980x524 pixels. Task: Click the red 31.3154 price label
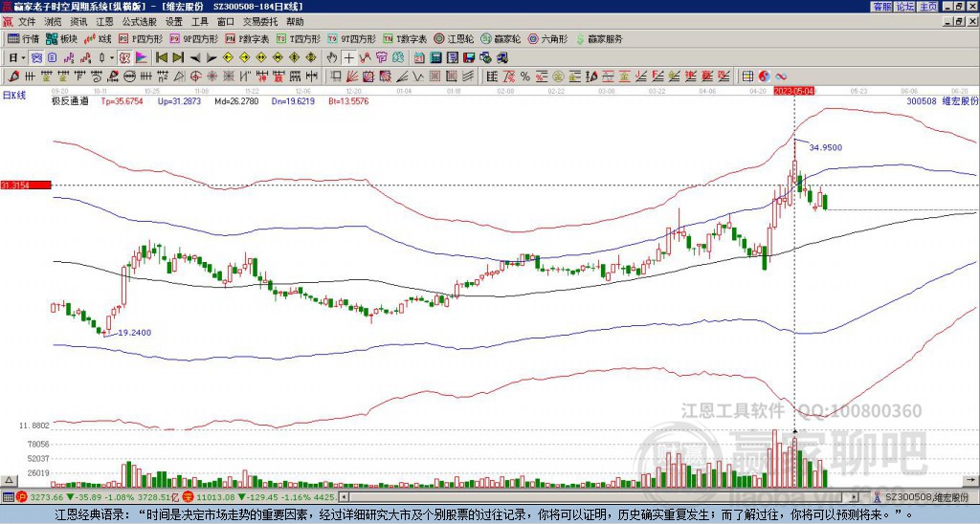[x=26, y=186]
